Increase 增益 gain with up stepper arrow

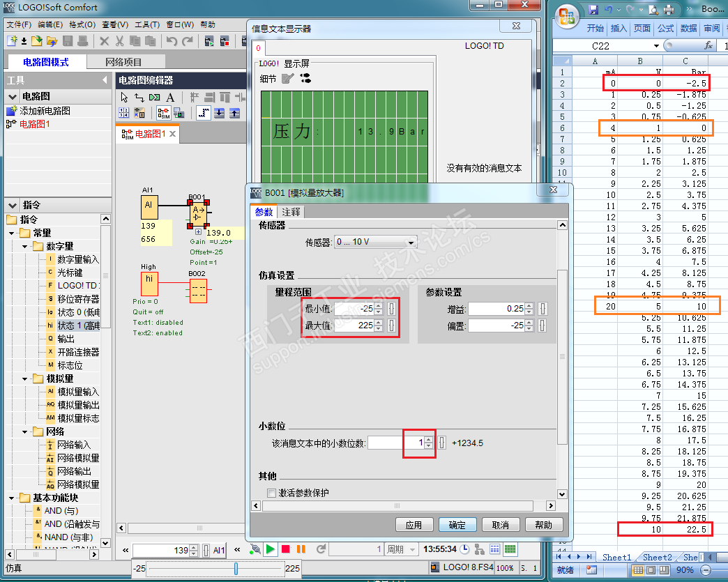529,306
